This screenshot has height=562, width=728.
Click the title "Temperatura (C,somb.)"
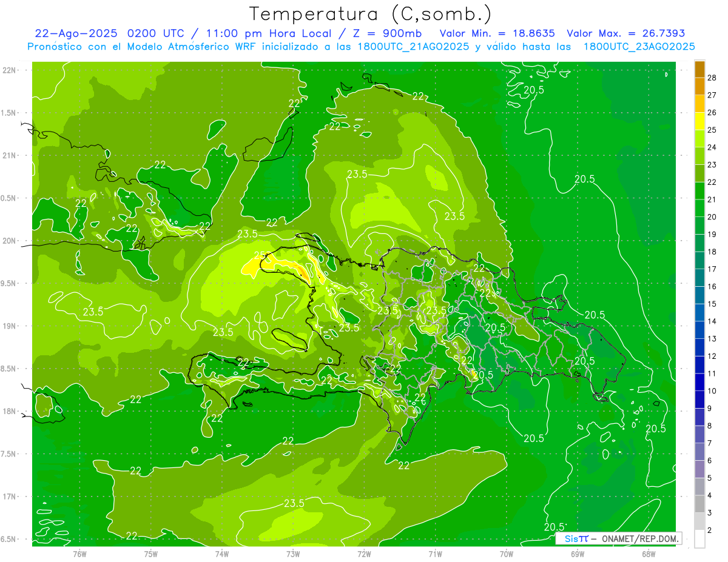click(371, 14)
